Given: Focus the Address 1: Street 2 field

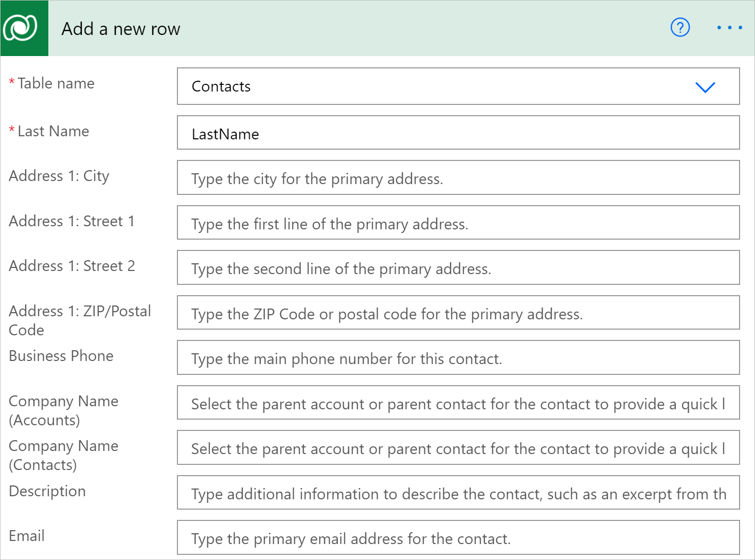Looking at the screenshot, I should point(458,268).
